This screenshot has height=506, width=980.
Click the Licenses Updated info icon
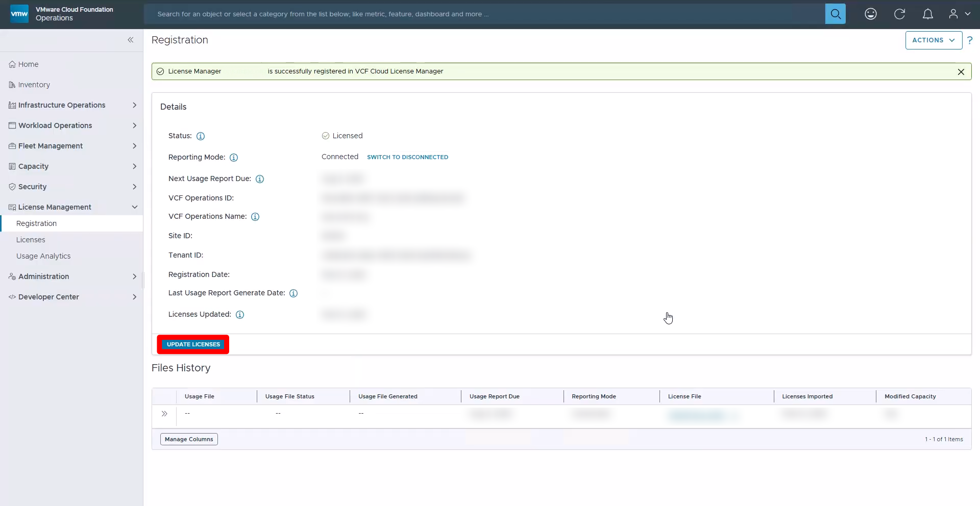coord(240,315)
